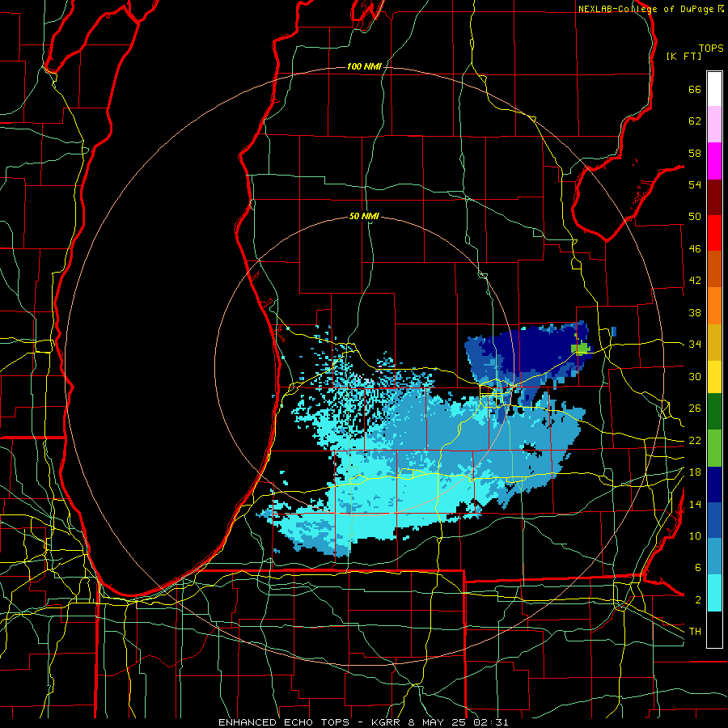Image resolution: width=728 pixels, height=728 pixels.
Task: Click the legend value 26
Action: point(695,408)
